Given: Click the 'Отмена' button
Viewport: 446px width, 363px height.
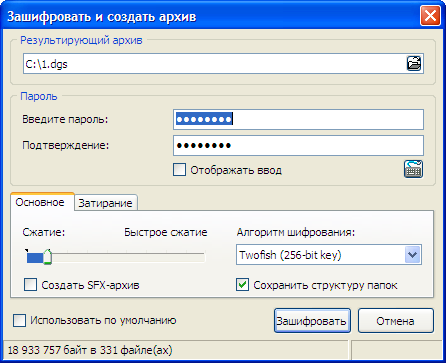Looking at the screenshot, I should pyautogui.click(x=396, y=321).
